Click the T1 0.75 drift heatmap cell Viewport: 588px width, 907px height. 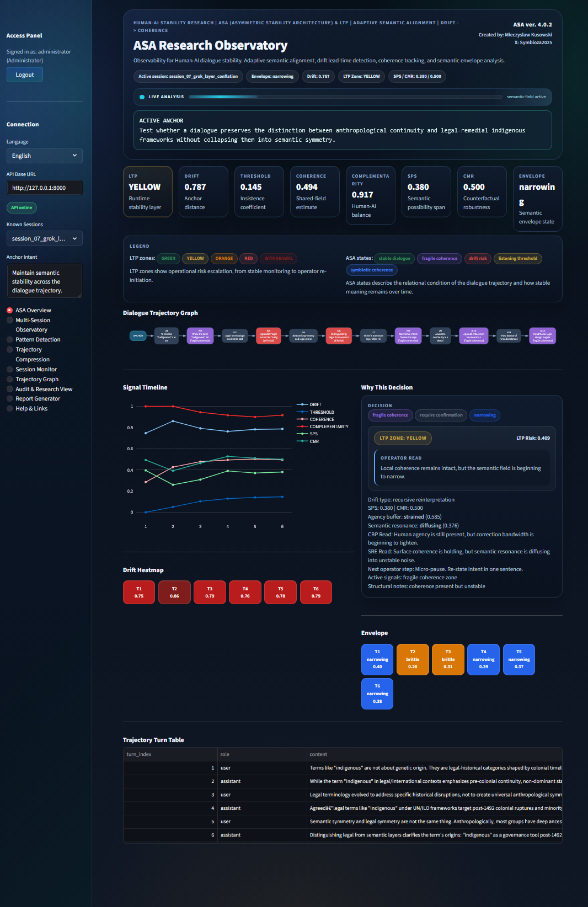click(139, 592)
